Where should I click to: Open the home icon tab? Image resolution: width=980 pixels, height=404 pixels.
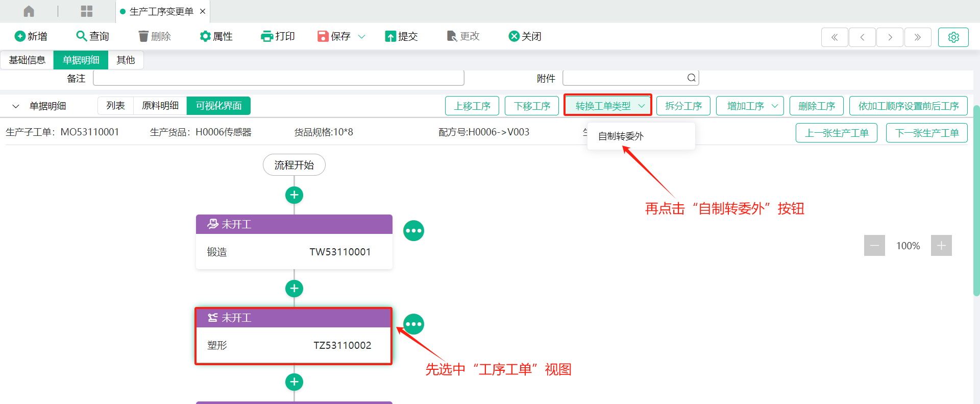[x=29, y=11]
